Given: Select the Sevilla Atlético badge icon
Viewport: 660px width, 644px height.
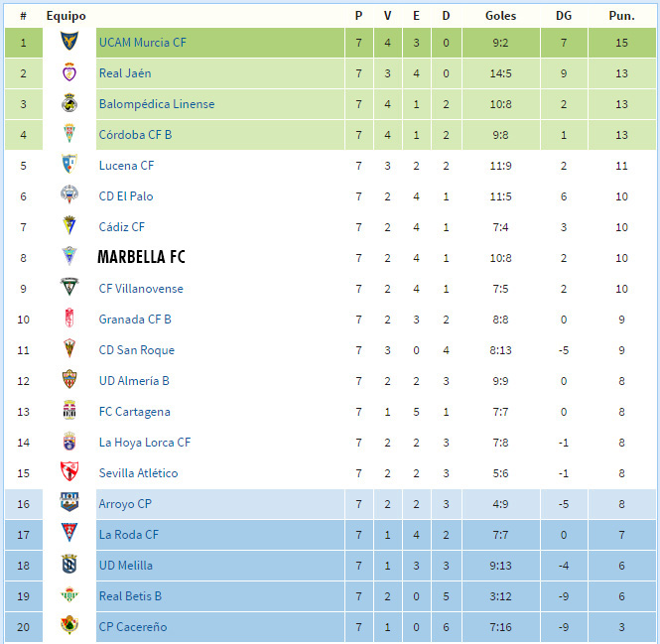Looking at the screenshot, I should point(69,471).
